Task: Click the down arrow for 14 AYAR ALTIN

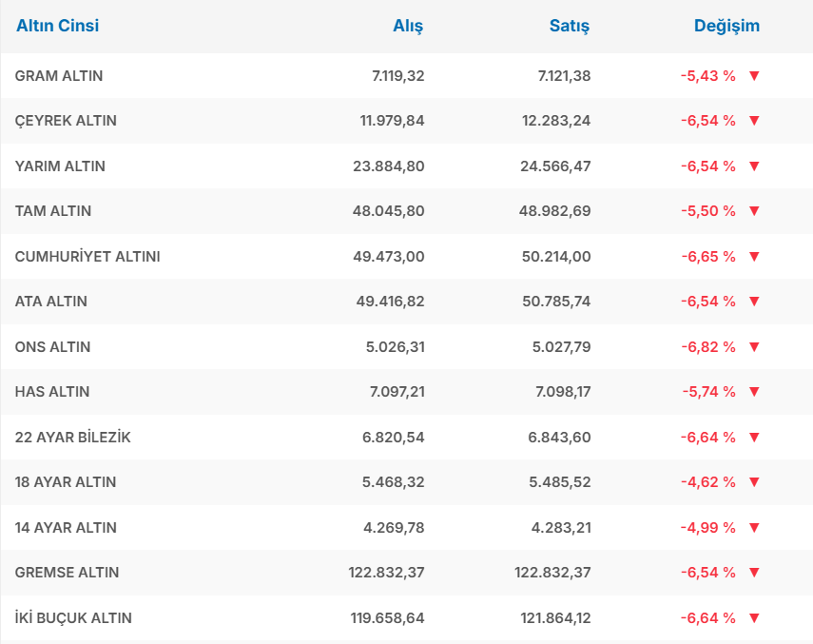Action: (x=754, y=528)
